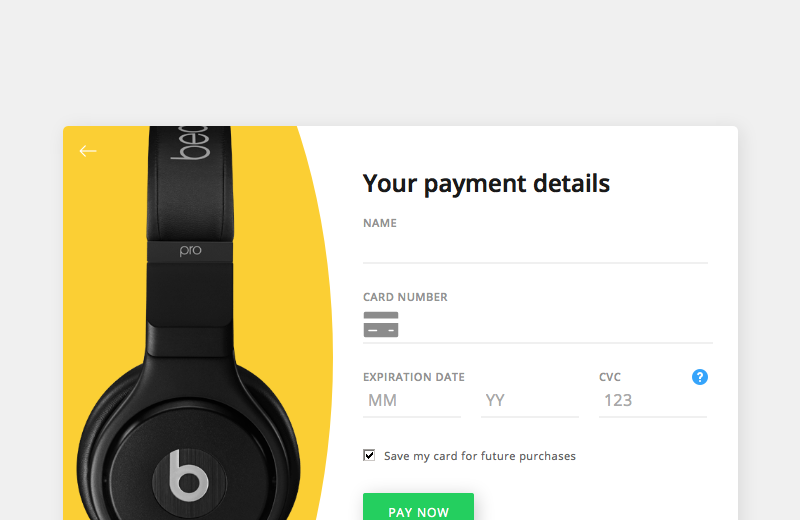Click the CVC input showing 123
The height and width of the screenshot is (520, 800).
[652, 400]
